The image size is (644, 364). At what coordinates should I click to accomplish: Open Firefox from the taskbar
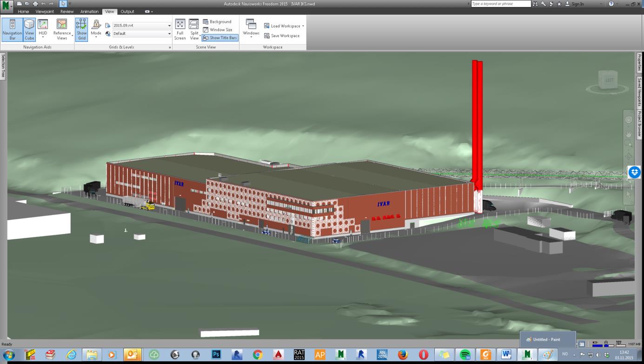click(403, 355)
